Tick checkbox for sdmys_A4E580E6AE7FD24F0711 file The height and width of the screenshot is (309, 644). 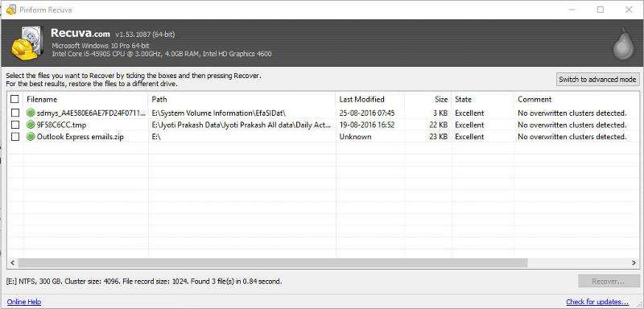(x=14, y=113)
